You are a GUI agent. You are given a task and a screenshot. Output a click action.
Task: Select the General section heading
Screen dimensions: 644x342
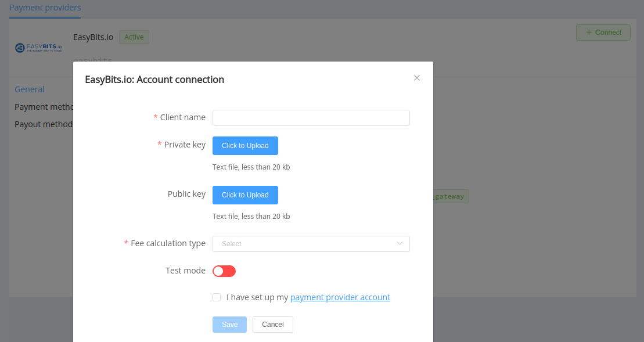point(30,89)
